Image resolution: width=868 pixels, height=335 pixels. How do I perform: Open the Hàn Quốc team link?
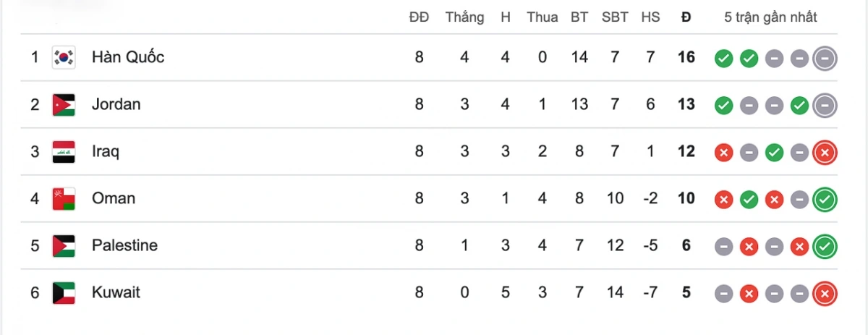click(128, 57)
